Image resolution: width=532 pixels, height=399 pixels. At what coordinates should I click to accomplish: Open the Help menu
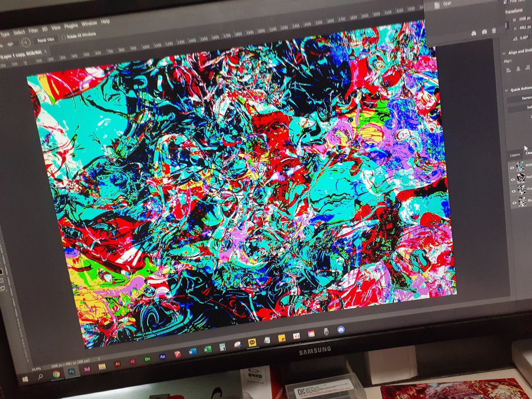click(x=106, y=21)
